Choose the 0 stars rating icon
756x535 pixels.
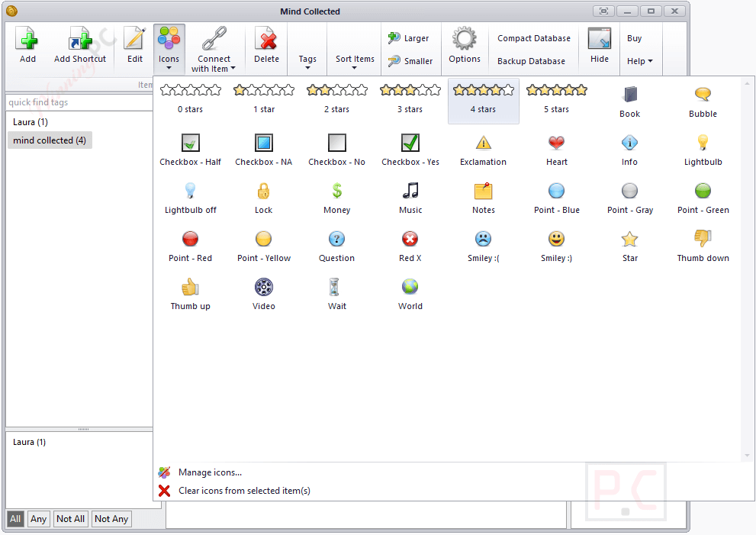tap(191, 99)
